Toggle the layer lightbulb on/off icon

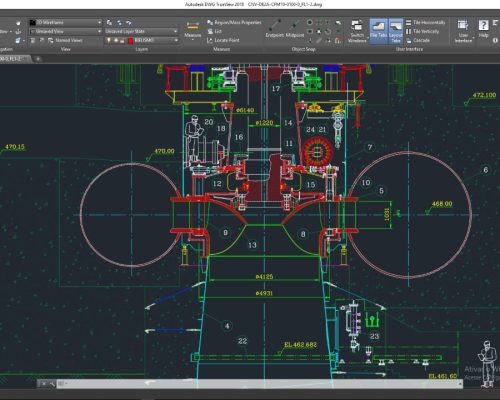click(x=108, y=40)
